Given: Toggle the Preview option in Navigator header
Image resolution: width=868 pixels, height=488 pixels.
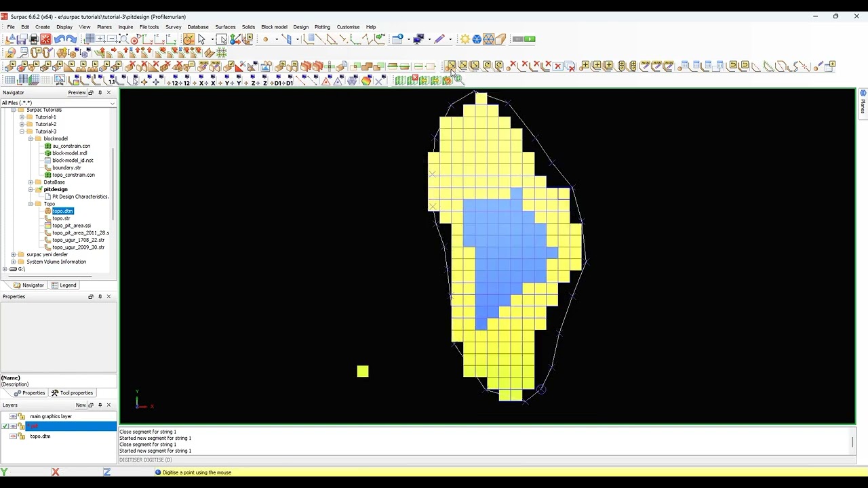Looking at the screenshot, I should [x=77, y=92].
